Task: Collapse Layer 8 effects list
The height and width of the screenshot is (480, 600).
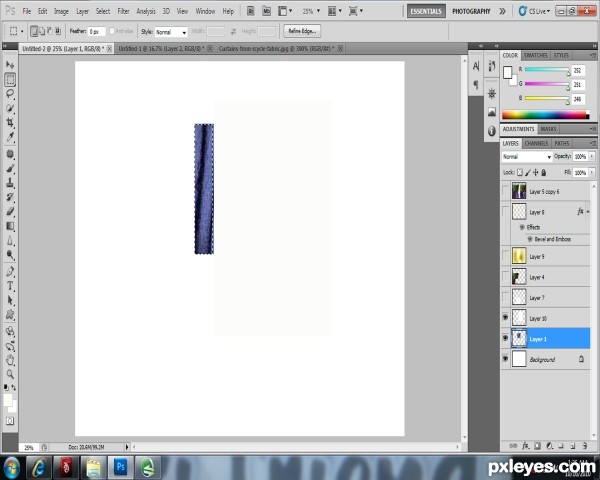Action: tap(588, 211)
